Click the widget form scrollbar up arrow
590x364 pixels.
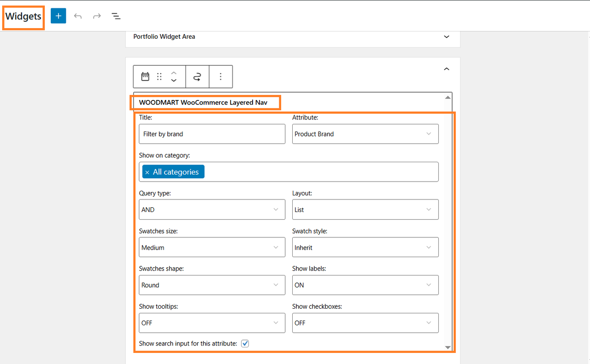448,97
